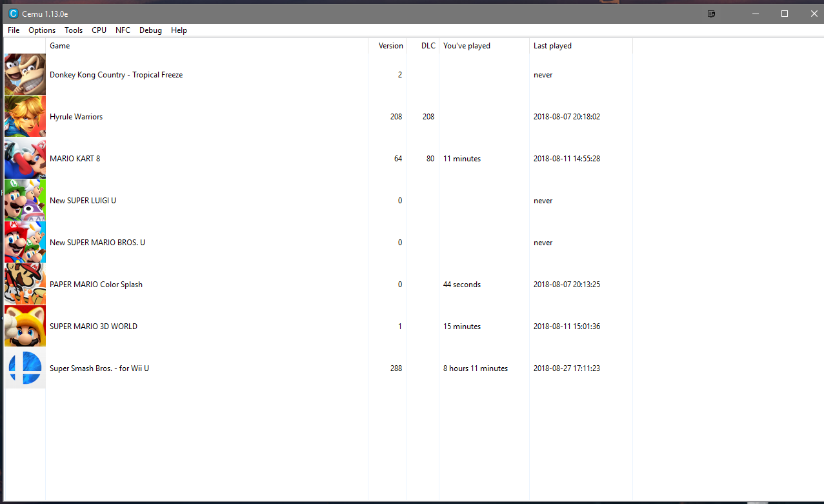The width and height of the screenshot is (824, 504).
Task: Maximize the Cemu window
Action: (x=785, y=14)
